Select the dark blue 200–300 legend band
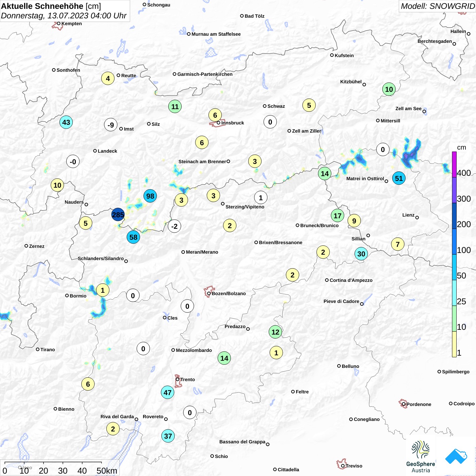 click(x=454, y=216)
